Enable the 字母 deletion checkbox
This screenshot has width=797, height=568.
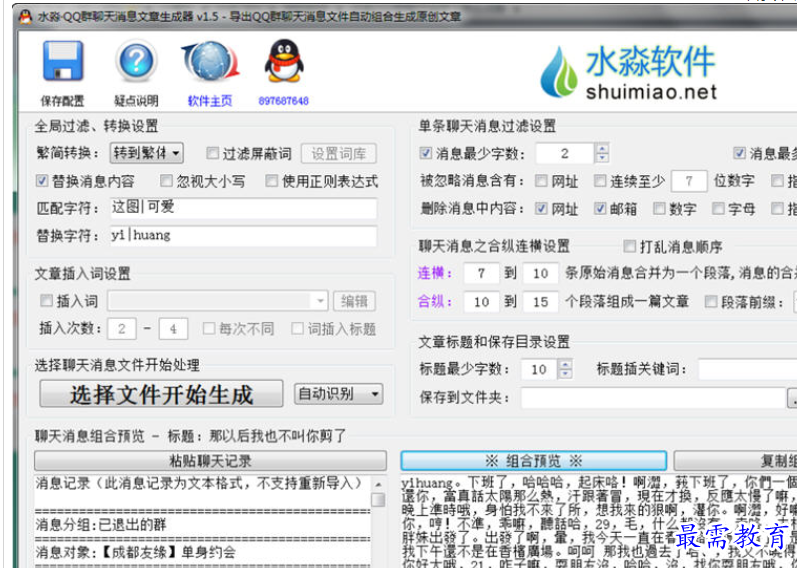718,208
